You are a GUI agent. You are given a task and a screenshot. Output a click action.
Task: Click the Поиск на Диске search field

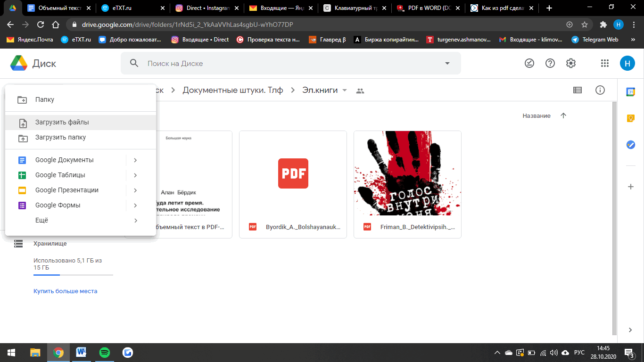(x=283, y=63)
